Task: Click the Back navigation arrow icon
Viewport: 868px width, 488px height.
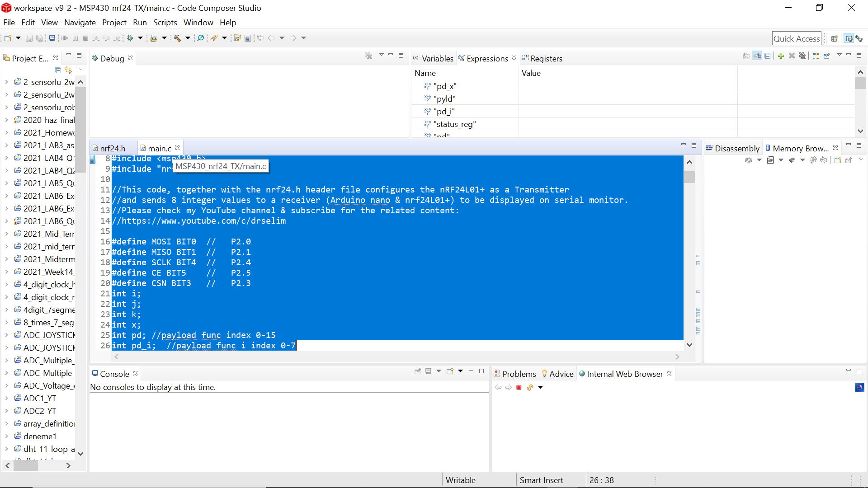Action: [271, 38]
